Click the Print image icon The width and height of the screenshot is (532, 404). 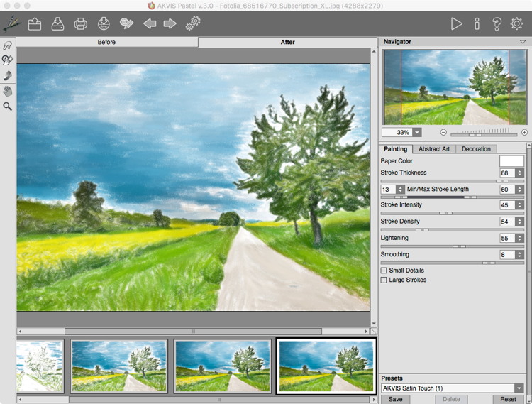[81, 24]
